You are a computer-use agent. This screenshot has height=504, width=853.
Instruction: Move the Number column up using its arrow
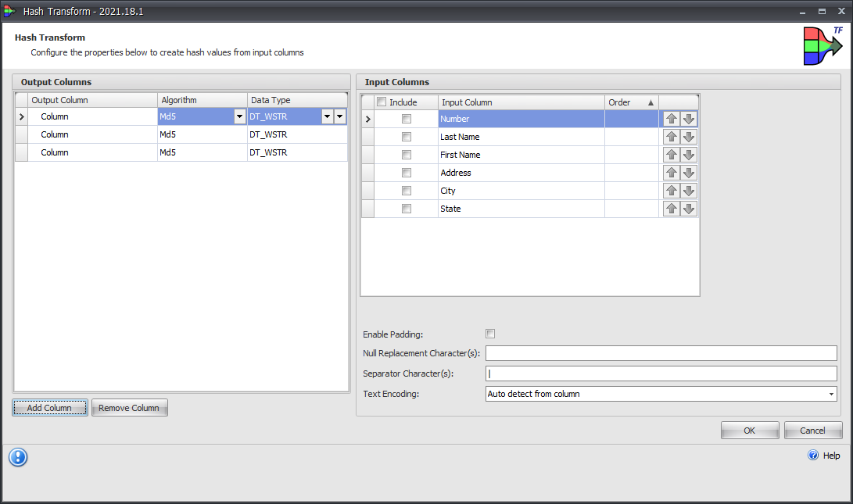click(x=671, y=118)
